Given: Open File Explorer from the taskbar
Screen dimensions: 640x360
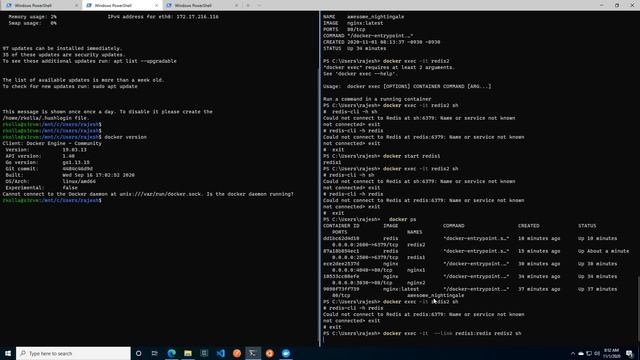Looking at the screenshot, I should [x=188, y=353].
